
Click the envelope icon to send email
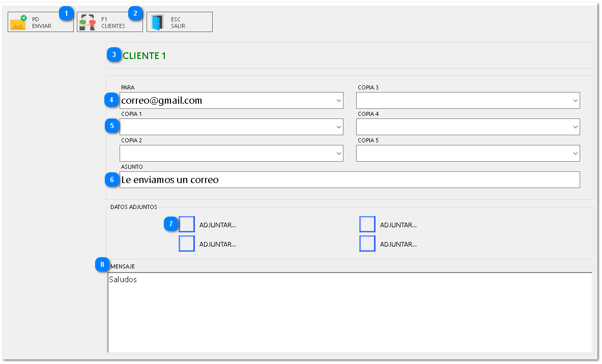pyautogui.click(x=18, y=23)
